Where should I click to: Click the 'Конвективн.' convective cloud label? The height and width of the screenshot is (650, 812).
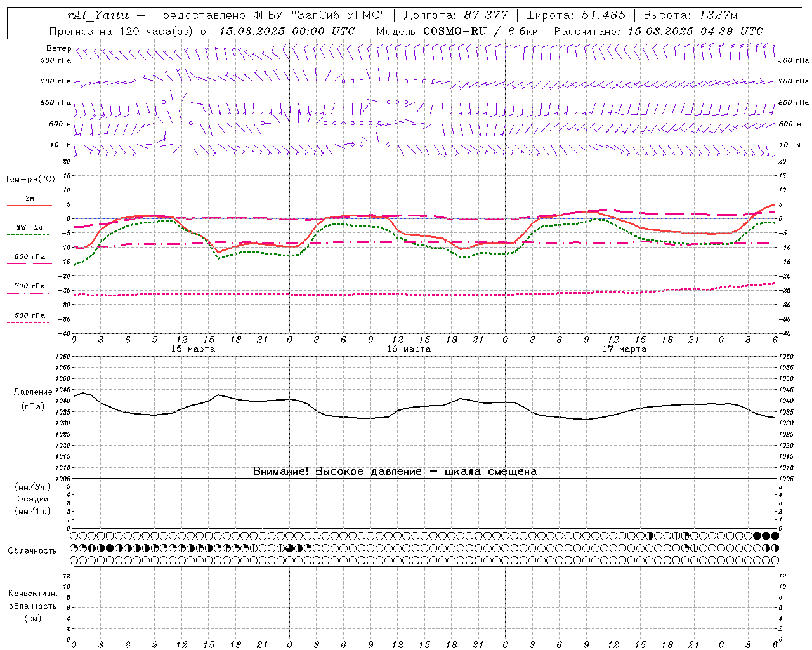tap(33, 594)
